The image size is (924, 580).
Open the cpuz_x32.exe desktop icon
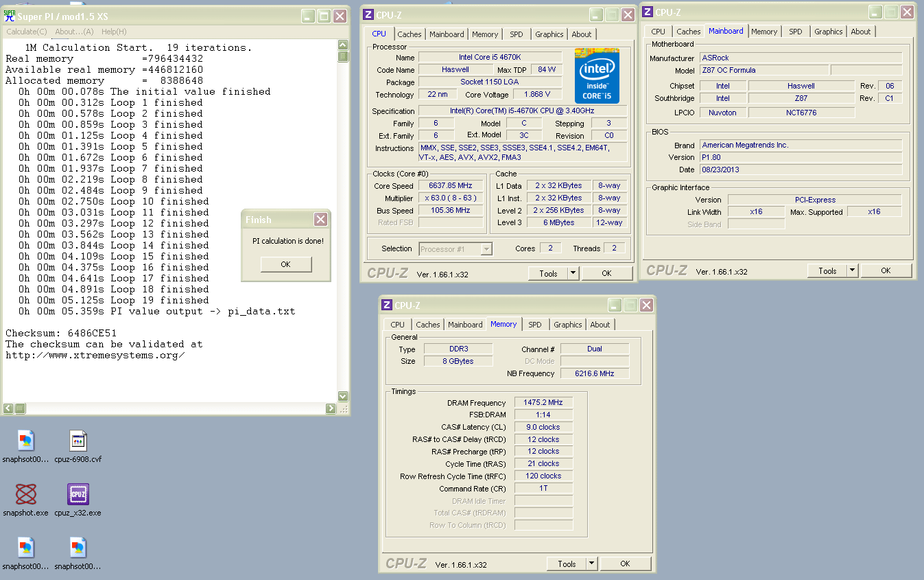[x=78, y=495]
